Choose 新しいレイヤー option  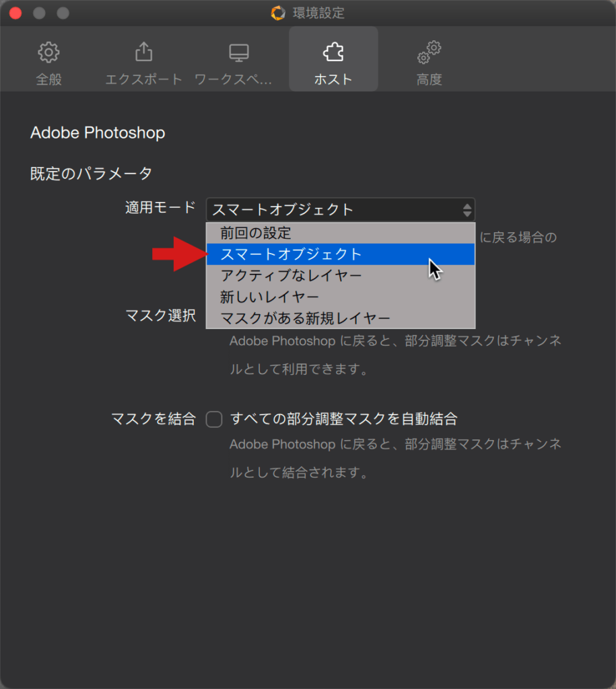point(341,297)
